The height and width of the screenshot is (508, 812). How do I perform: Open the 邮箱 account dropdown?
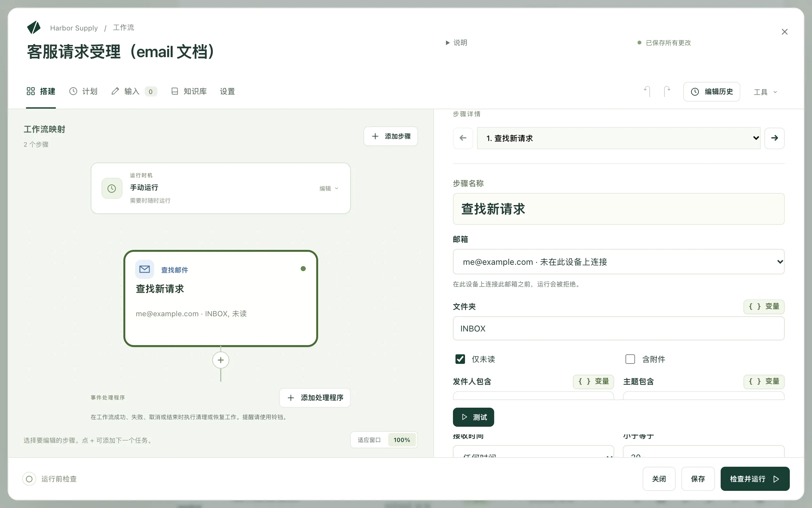[619, 262]
